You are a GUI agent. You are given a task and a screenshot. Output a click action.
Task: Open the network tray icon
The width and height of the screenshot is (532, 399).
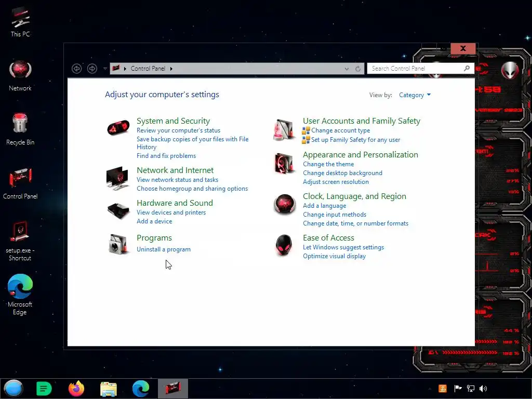[x=471, y=389]
